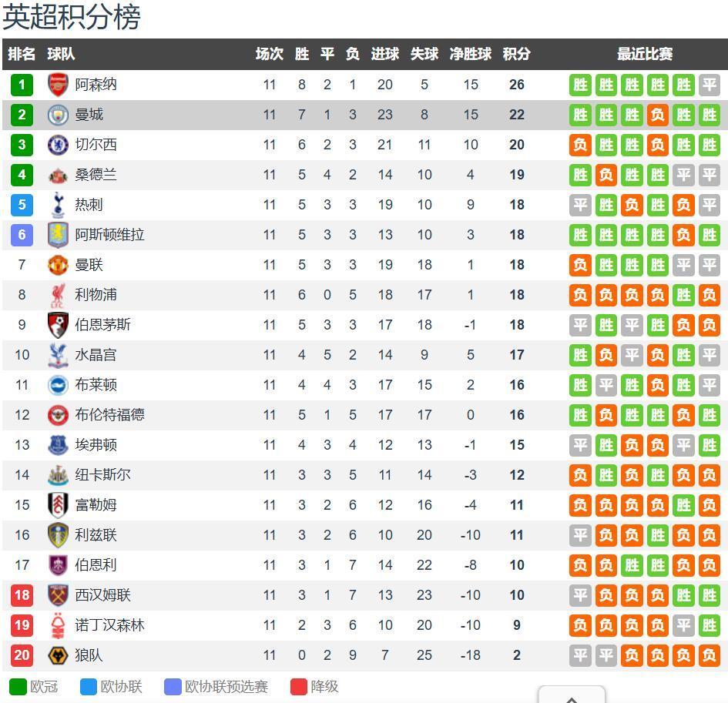Open the 布伦特福德 team link
Image resolution: width=728 pixels, height=703 pixels.
click(109, 415)
